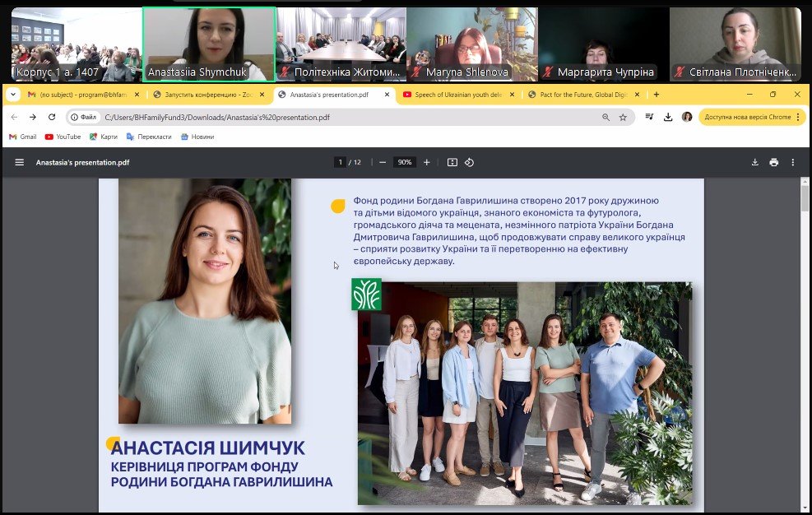The width and height of the screenshot is (812, 515).
Task: Open the PDF viewer more actions menu
Action: [793, 162]
